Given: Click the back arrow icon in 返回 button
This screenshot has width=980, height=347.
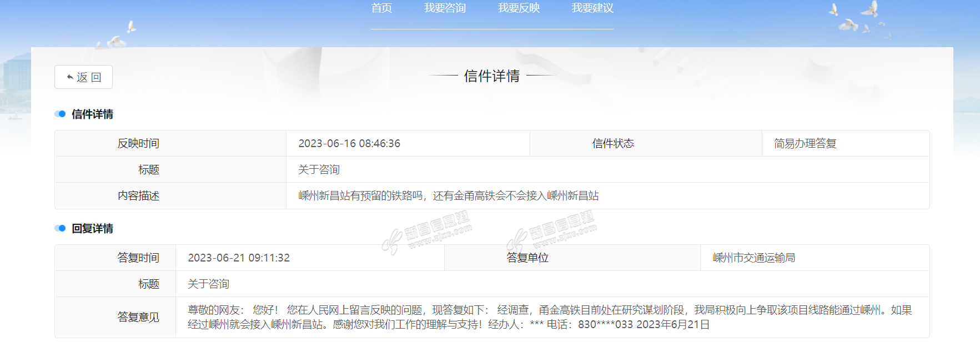Looking at the screenshot, I should point(70,77).
